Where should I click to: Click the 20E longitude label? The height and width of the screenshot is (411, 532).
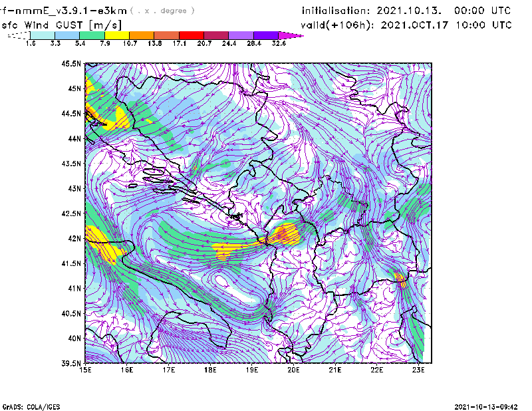coord(293,370)
